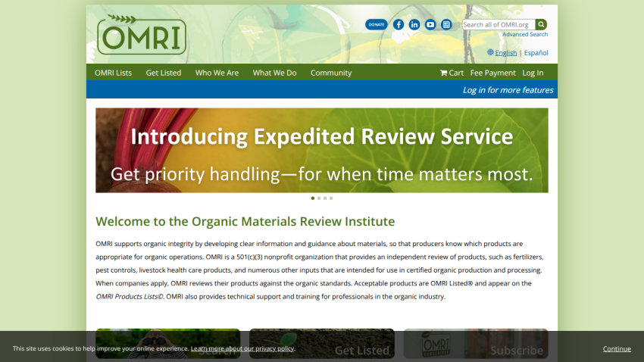View the shopping Cart

click(x=452, y=73)
